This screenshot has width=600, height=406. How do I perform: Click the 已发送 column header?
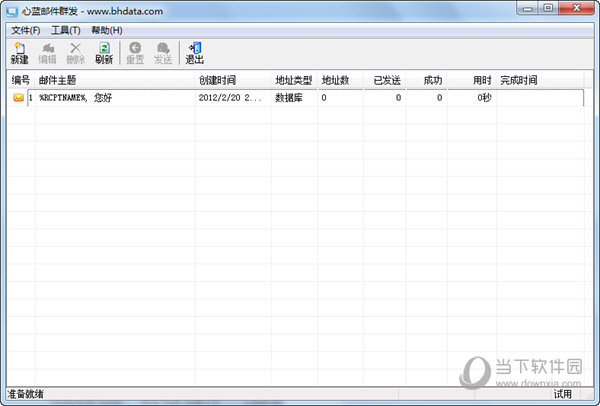[x=386, y=80]
